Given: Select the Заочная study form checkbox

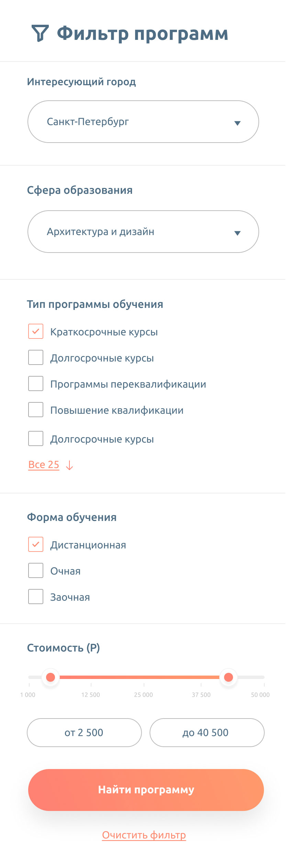Looking at the screenshot, I should [36, 597].
